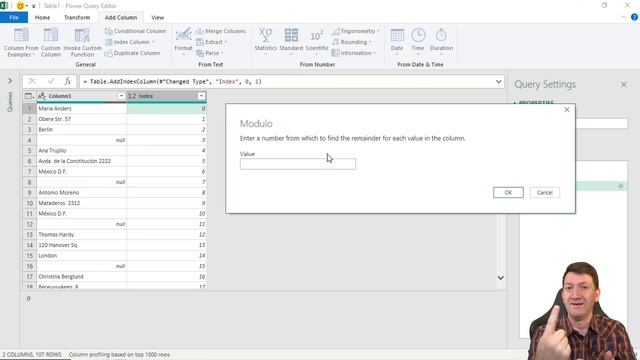Cancel the Modulo dialog
This screenshot has width=640, height=360.
click(544, 192)
